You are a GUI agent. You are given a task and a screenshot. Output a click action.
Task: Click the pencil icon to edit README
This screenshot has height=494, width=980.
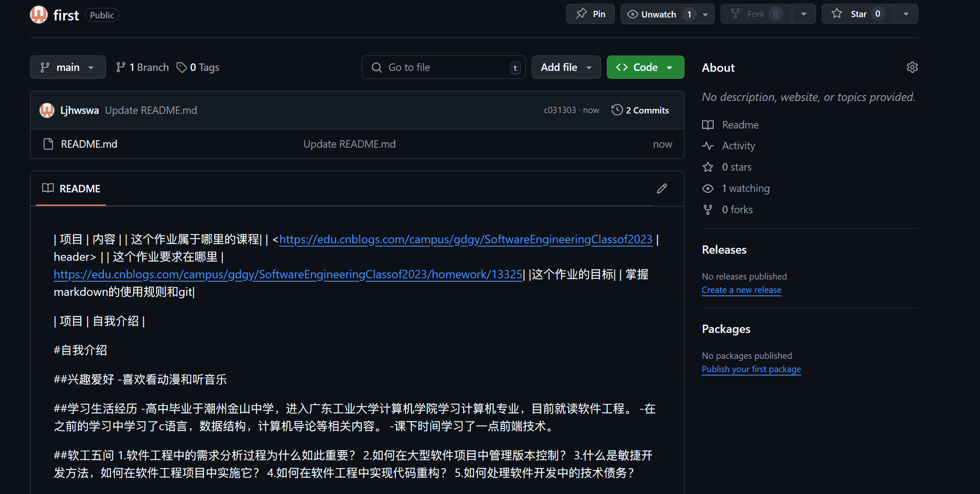tap(662, 189)
